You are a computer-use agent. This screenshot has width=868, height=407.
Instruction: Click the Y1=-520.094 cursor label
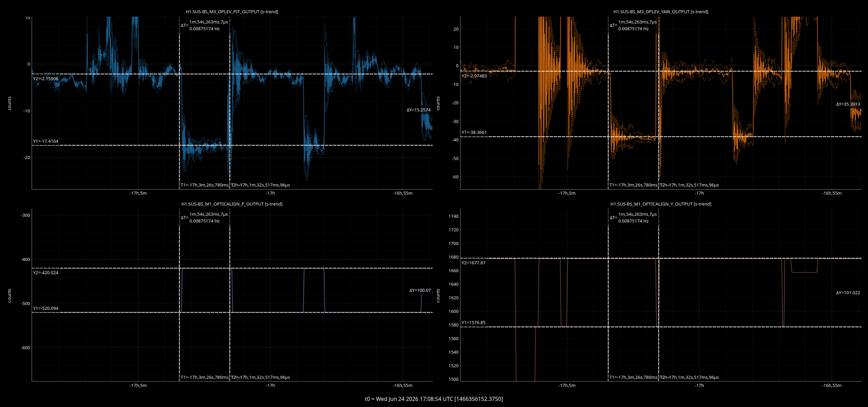click(46, 308)
